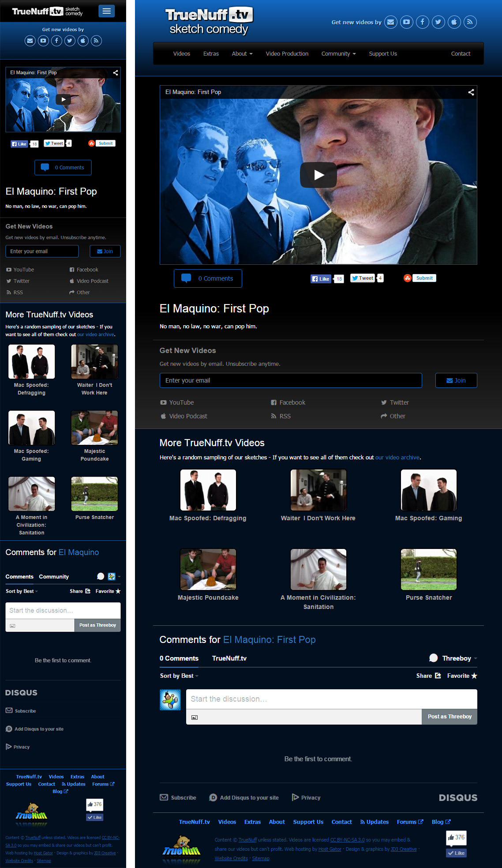Click Post as Threeboy in desktop comments

point(450,717)
